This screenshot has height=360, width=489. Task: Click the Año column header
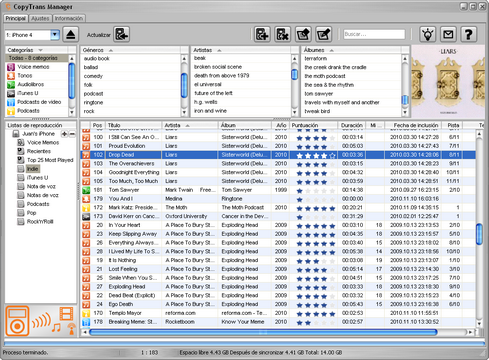281,125
